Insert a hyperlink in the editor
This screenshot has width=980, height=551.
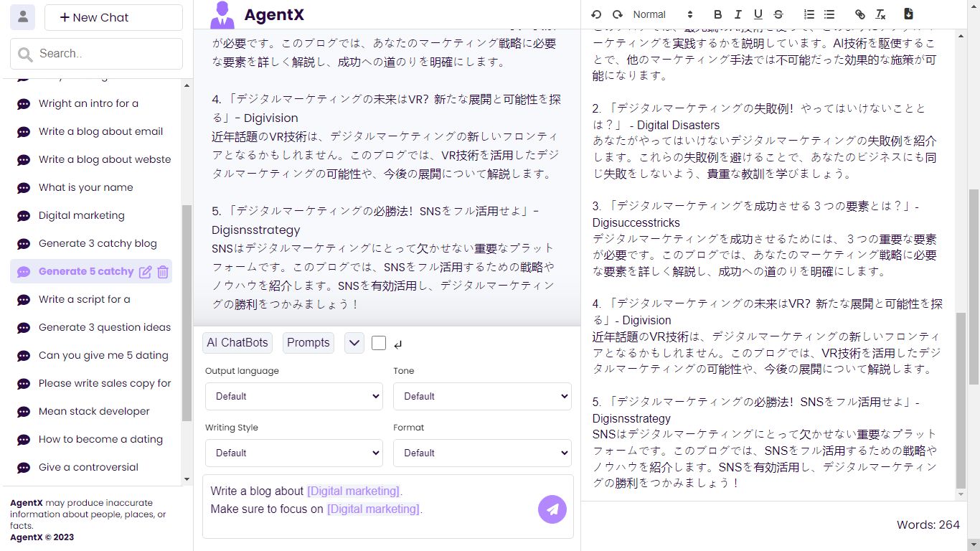(x=859, y=14)
